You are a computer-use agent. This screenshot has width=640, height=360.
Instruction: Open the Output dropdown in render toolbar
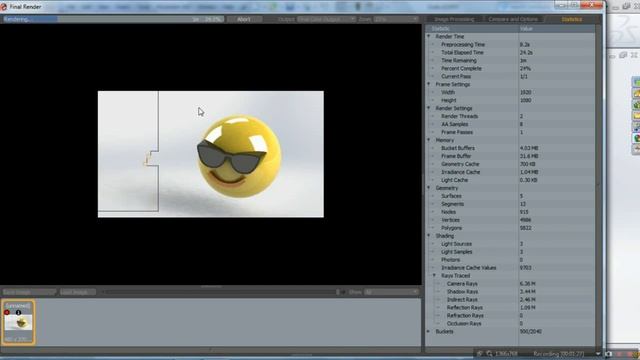326,19
